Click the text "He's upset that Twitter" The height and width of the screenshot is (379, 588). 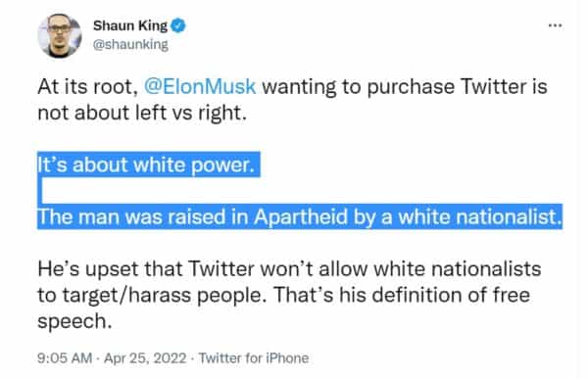[x=146, y=268]
